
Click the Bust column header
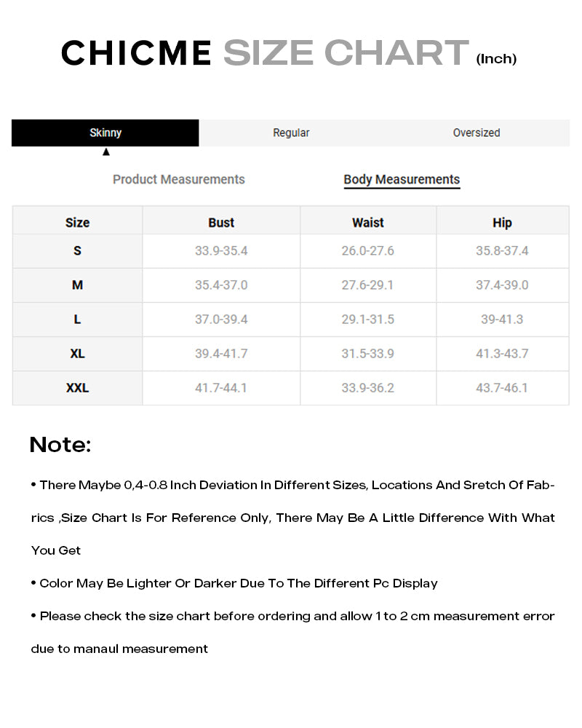(x=221, y=223)
